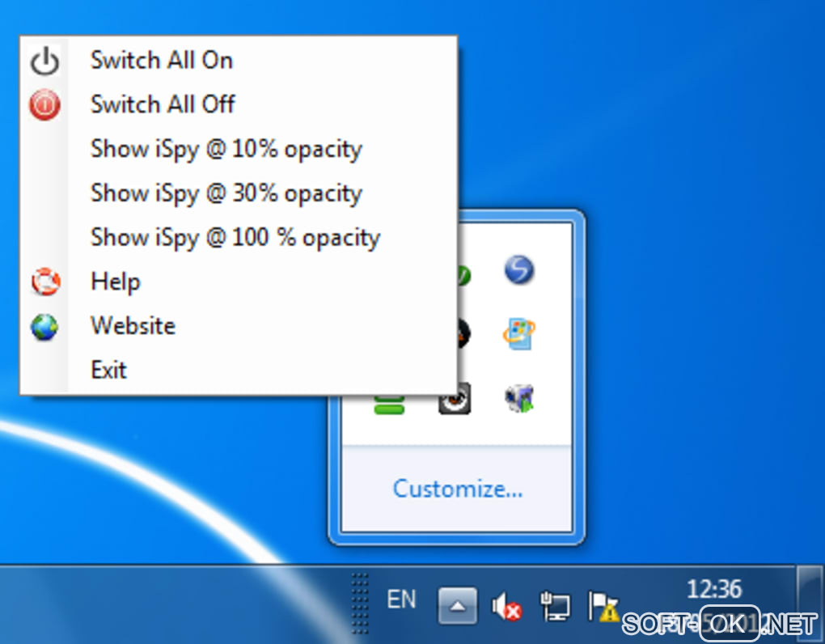The width and height of the screenshot is (825, 644).
Task: Click the blue swirl tray icon
Action: [519, 270]
